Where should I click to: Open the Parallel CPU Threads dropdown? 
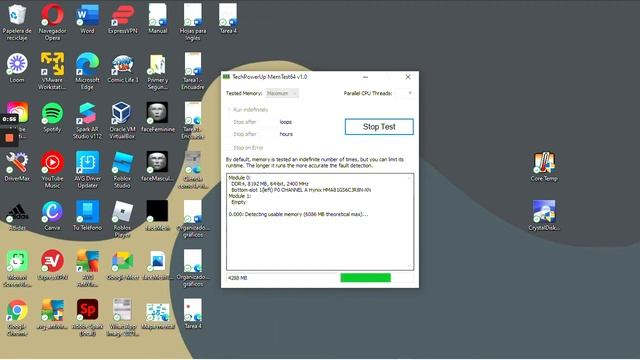[x=404, y=93]
